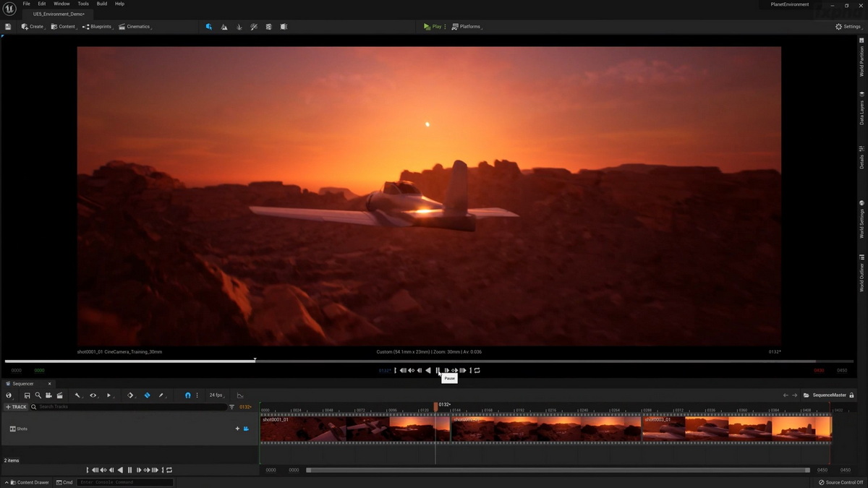Image resolution: width=868 pixels, height=488 pixels.
Task: Open Sequencer actions wrench dropdown
Action: pyautogui.click(x=78, y=395)
